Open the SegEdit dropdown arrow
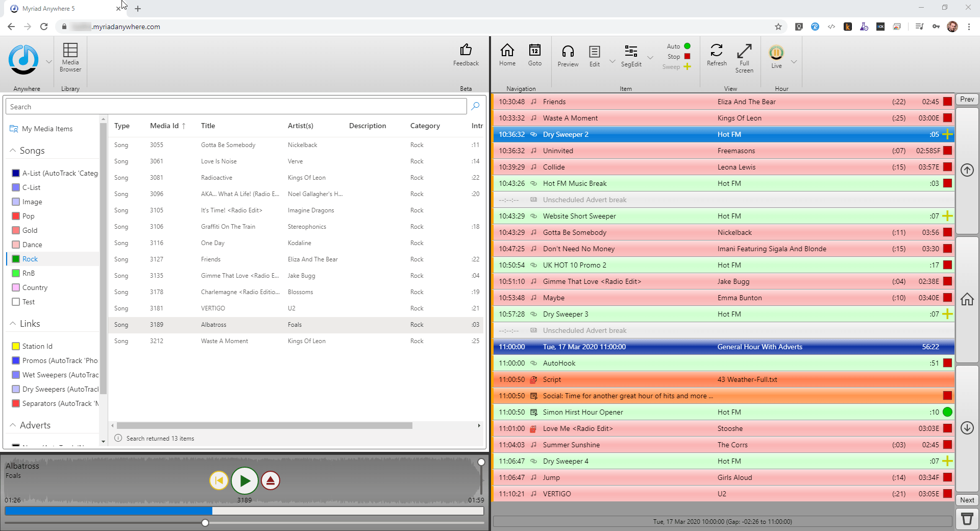The height and width of the screenshot is (531, 980). click(650, 58)
